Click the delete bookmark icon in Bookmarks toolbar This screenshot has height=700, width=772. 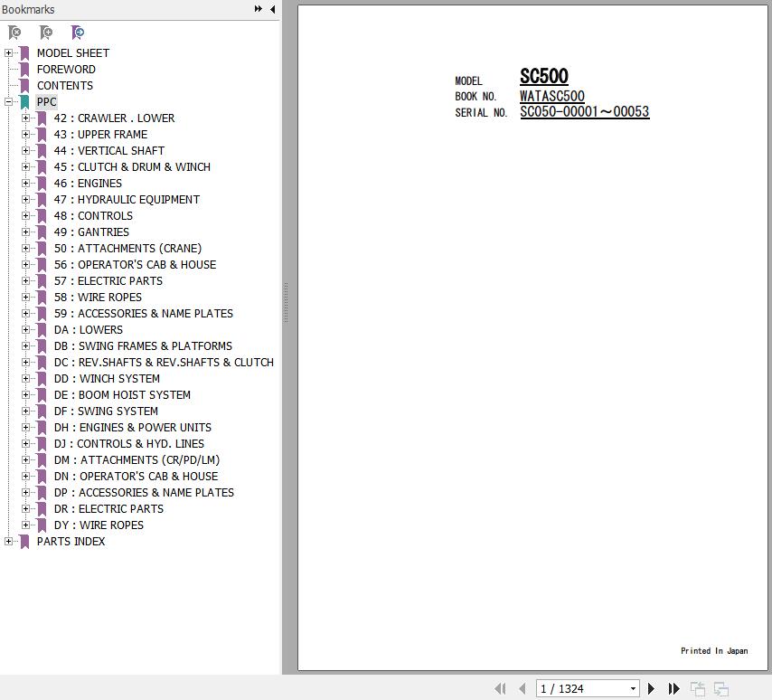tap(14, 33)
